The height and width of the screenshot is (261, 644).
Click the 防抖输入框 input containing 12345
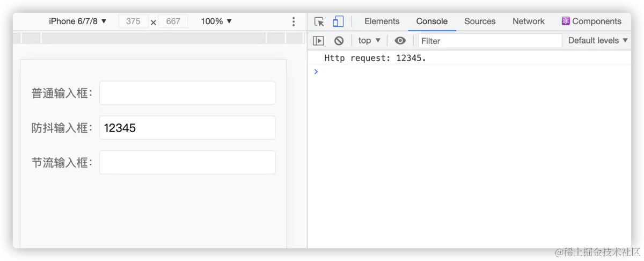pos(187,128)
